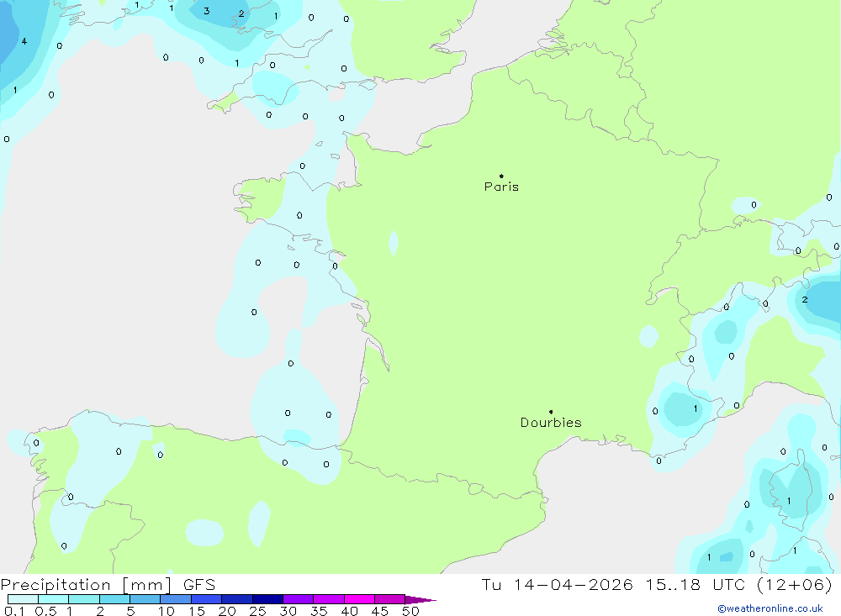Pick the 0.5–1 mm legend swatch
The image size is (841, 616).
[54, 599]
